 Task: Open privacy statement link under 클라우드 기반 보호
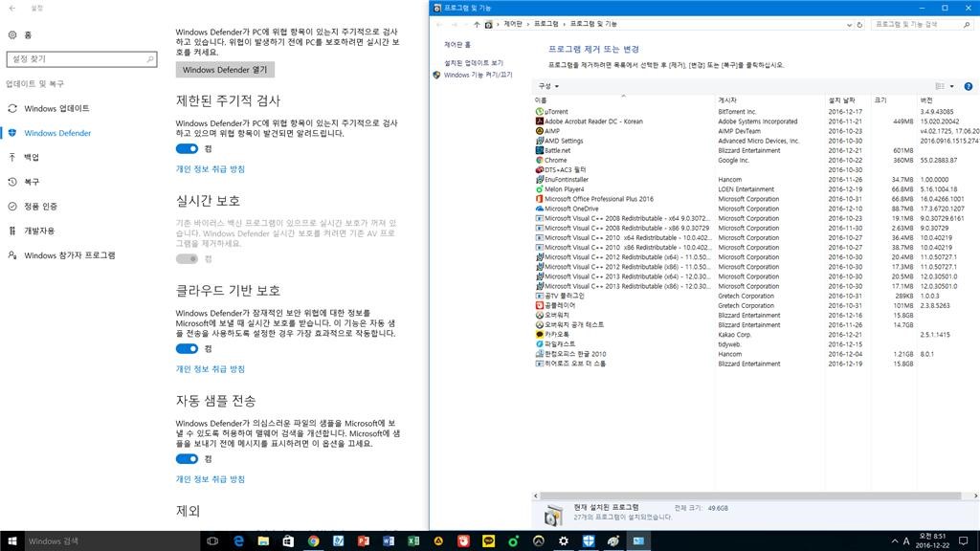[x=210, y=369]
